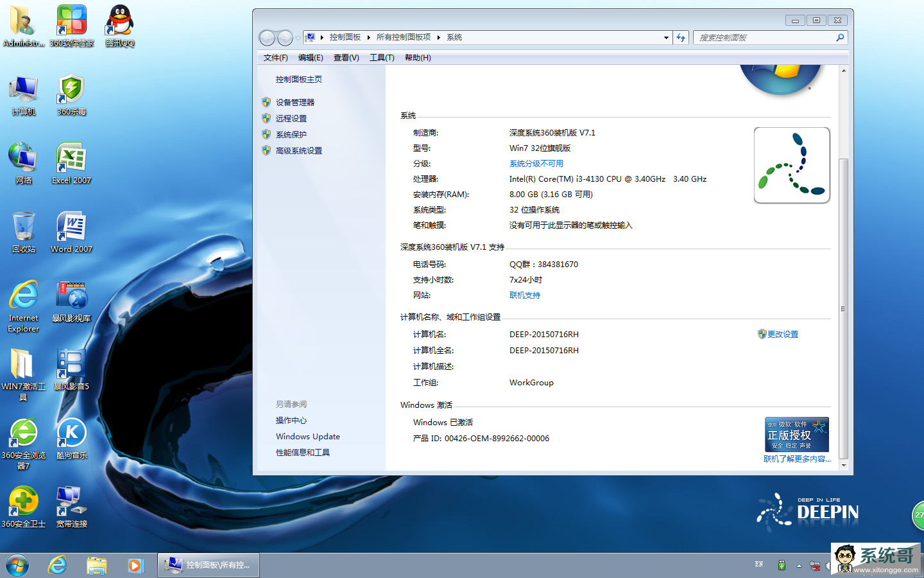
Task: Launch the Excel 2007 desktop shortcut
Action: (x=72, y=164)
